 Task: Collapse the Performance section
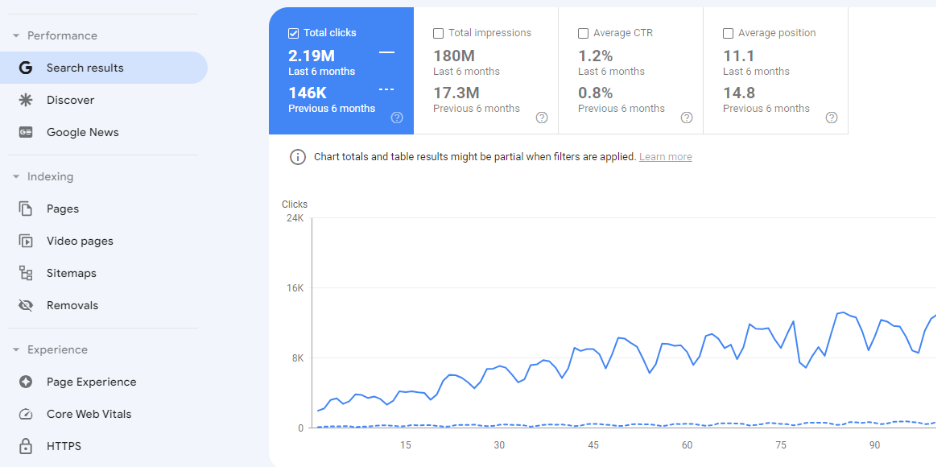pyautogui.click(x=16, y=36)
